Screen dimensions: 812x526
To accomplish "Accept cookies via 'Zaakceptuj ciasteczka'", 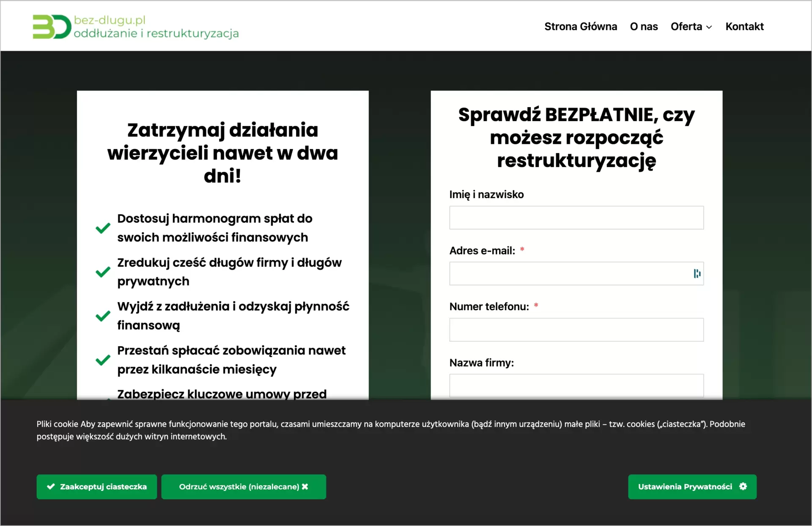I will click(x=96, y=487).
